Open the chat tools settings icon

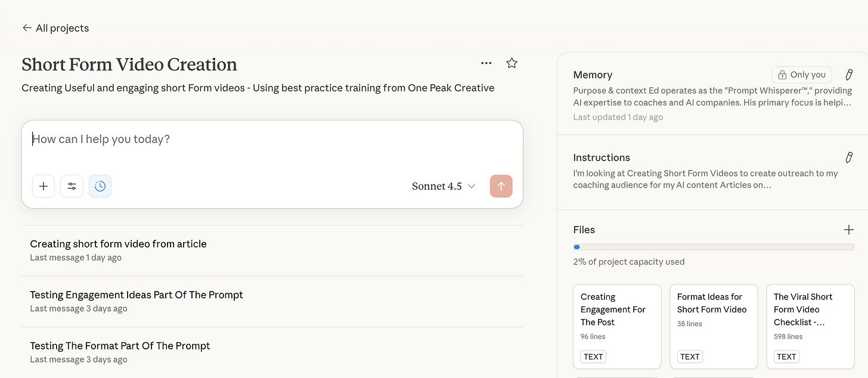72,186
